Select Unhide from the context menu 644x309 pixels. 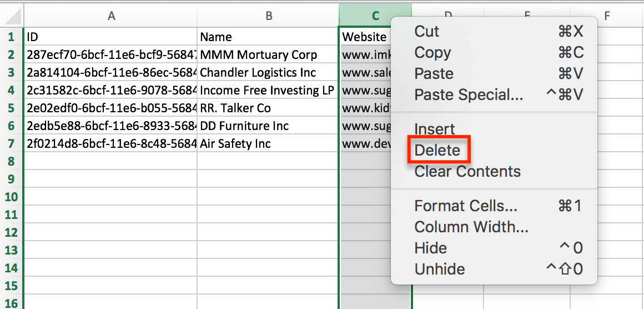click(494, 270)
